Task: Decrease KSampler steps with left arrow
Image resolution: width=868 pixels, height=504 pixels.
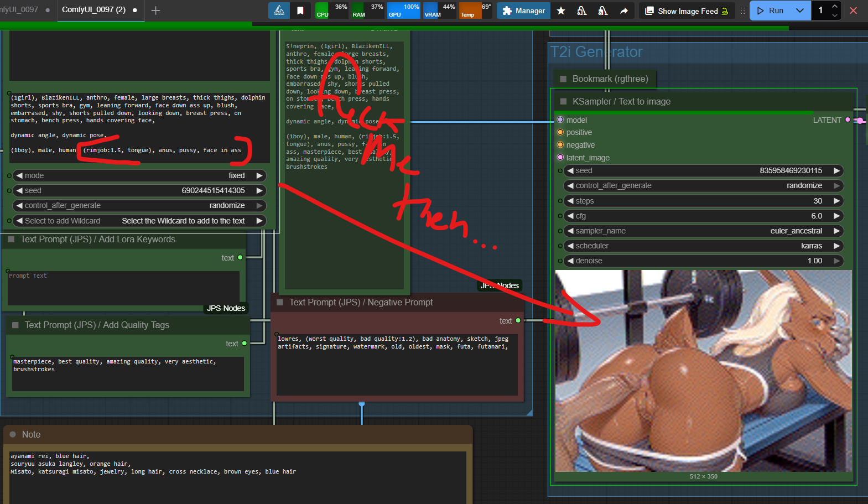Action: coord(570,201)
